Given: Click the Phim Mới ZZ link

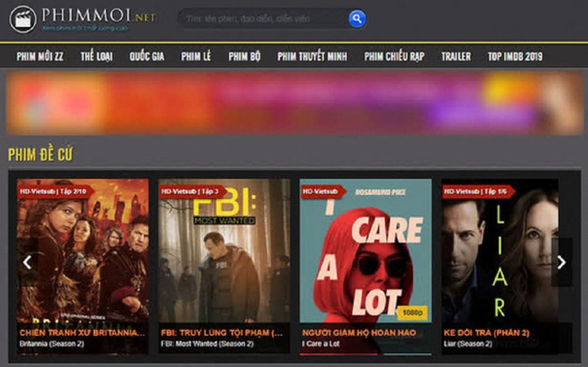Looking at the screenshot, I should point(40,57).
